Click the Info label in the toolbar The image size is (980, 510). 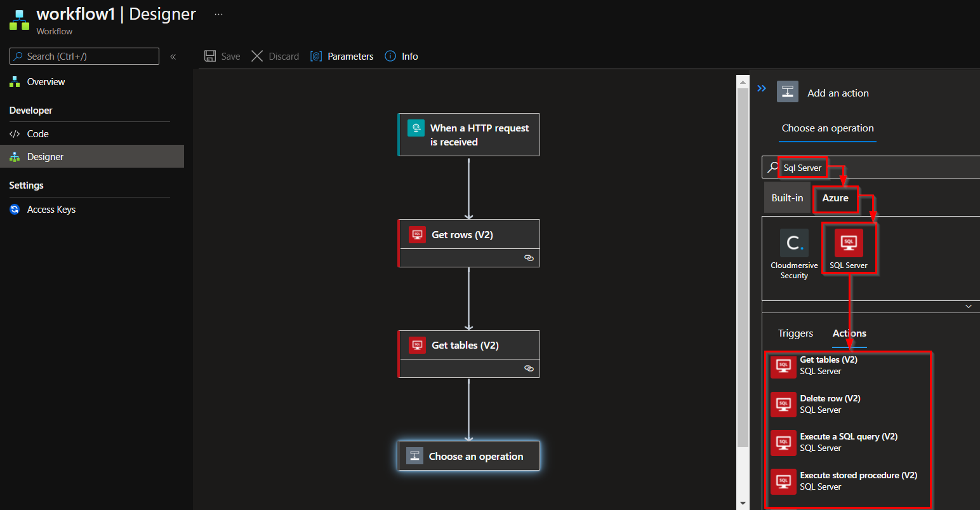(x=409, y=57)
